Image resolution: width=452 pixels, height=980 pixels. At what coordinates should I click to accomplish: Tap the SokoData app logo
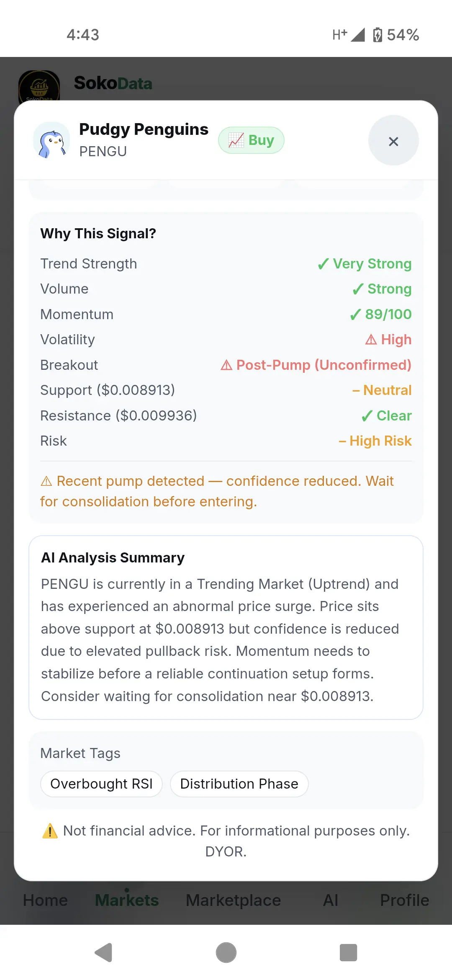tap(39, 86)
